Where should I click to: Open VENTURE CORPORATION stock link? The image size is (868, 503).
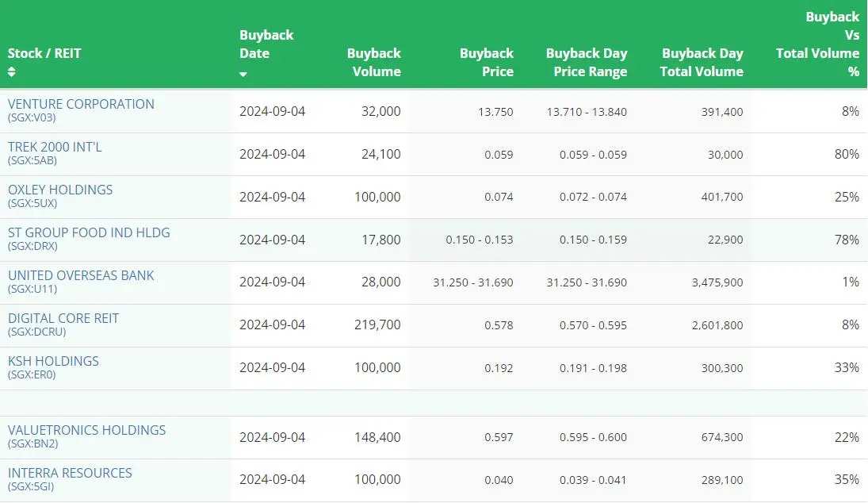click(x=81, y=104)
